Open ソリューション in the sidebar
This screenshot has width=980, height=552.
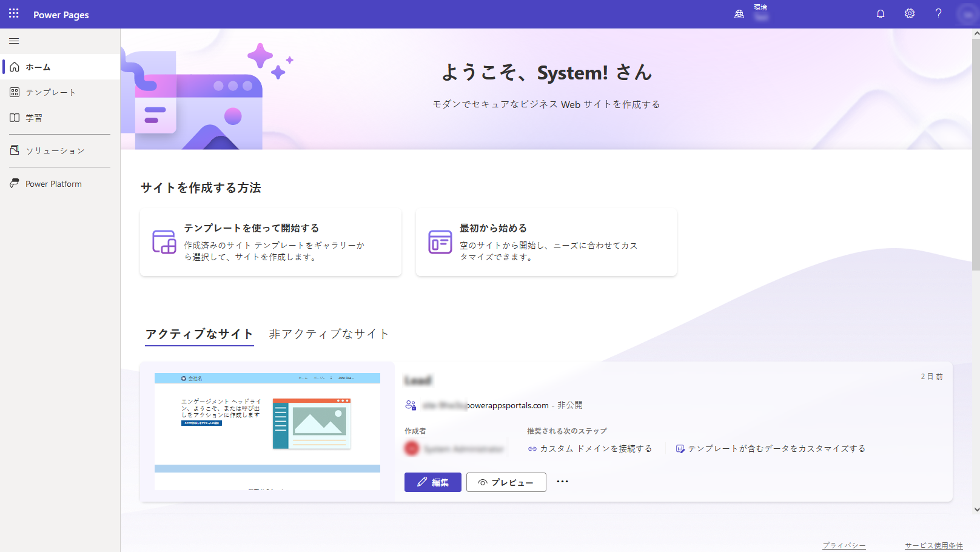pos(60,150)
